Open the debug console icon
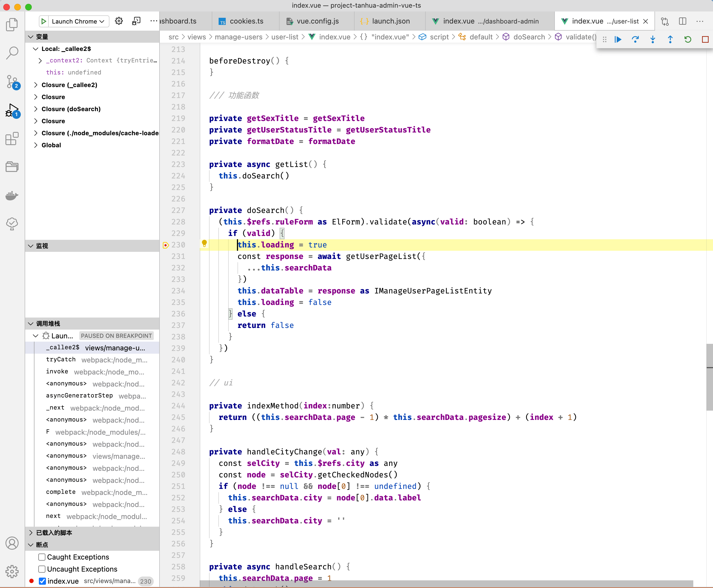The image size is (713, 588). pos(136,21)
